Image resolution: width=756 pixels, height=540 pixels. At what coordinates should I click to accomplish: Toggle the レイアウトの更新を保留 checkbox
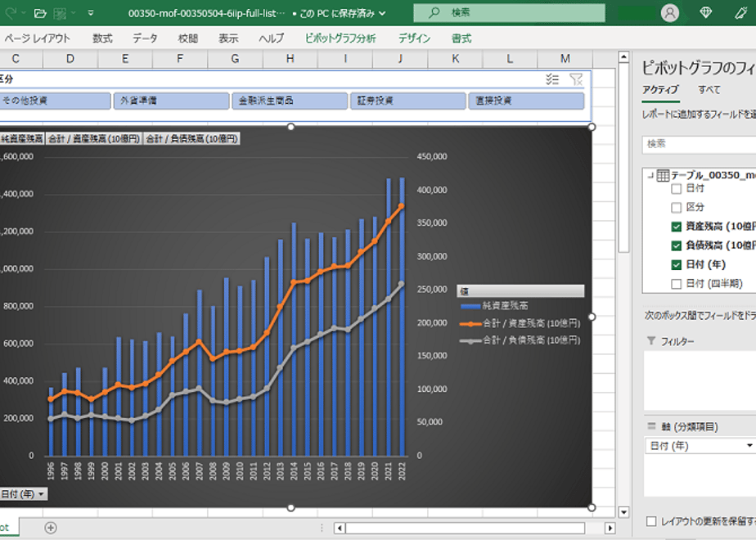pos(651,521)
